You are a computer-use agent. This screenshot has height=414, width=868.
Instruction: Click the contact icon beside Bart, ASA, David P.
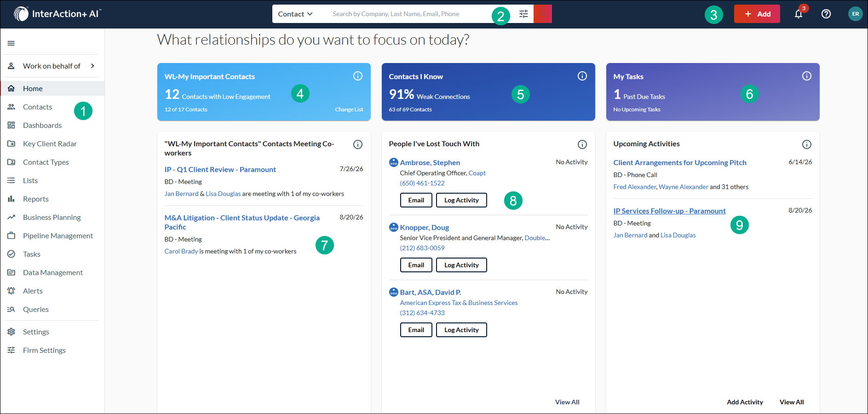pos(394,292)
